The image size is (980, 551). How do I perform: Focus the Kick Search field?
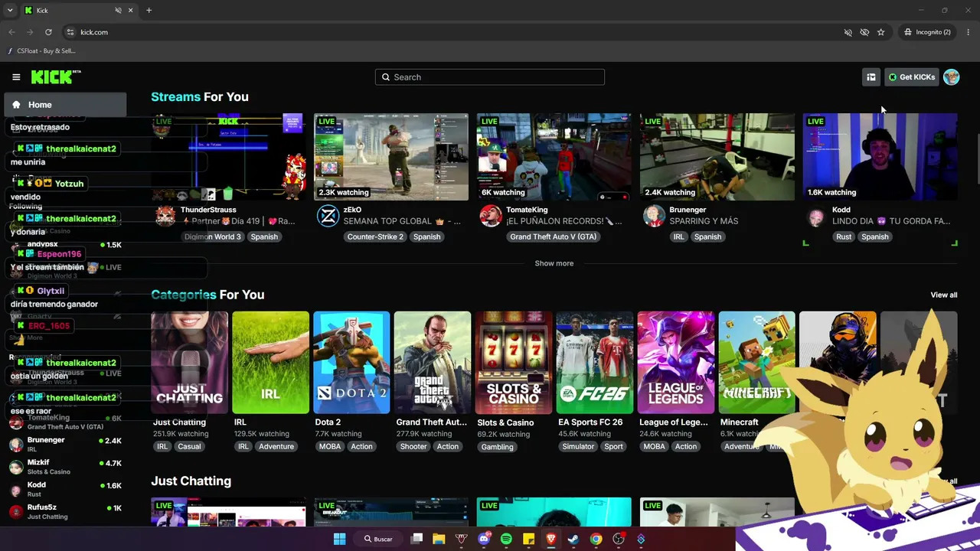click(490, 77)
